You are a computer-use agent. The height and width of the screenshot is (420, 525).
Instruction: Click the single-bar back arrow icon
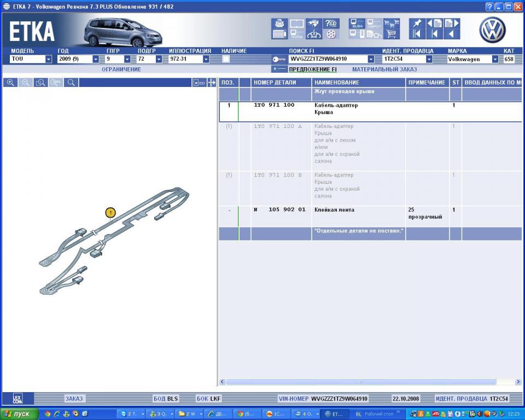point(434,34)
